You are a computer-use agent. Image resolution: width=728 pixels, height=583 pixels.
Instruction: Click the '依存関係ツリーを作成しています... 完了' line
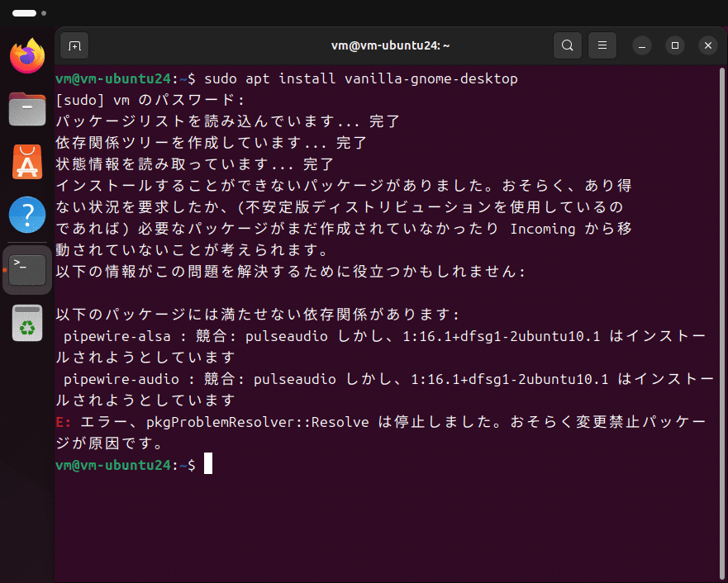click(x=212, y=143)
